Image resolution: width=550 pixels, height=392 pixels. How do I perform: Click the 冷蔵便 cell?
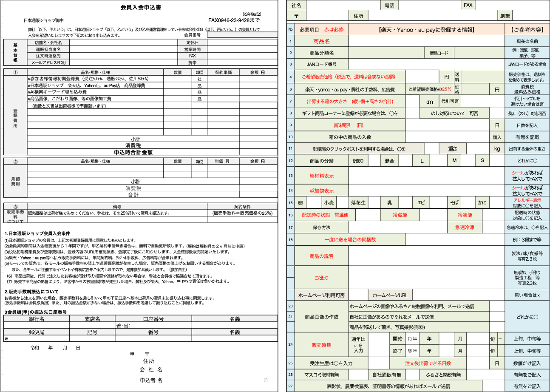coord(400,215)
